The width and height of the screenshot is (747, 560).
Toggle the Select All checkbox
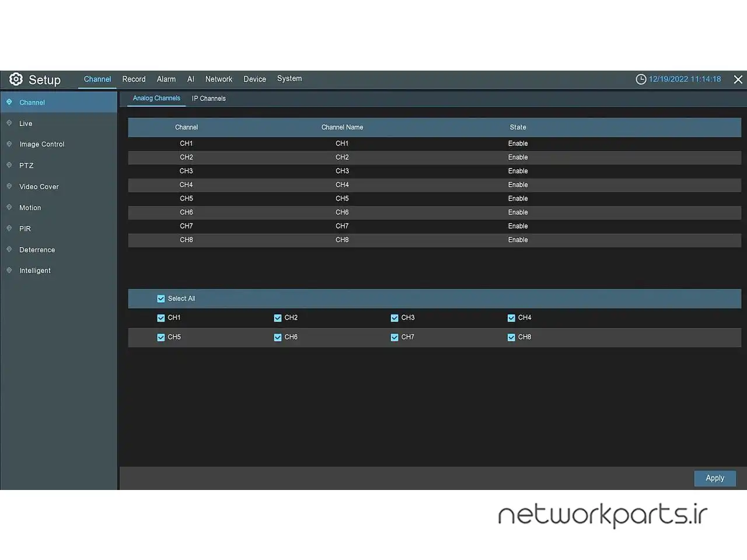pyautogui.click(x=161, y=299)
